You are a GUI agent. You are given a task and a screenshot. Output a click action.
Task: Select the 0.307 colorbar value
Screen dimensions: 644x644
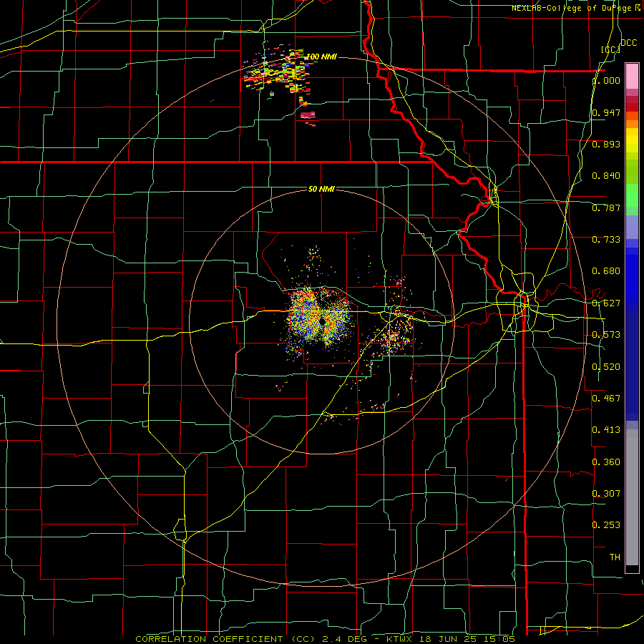(x=606, y=493)
